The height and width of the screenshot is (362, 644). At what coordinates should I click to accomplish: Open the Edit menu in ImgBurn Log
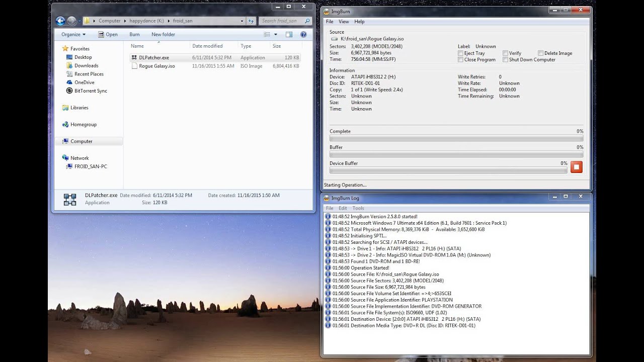point(343,208)
